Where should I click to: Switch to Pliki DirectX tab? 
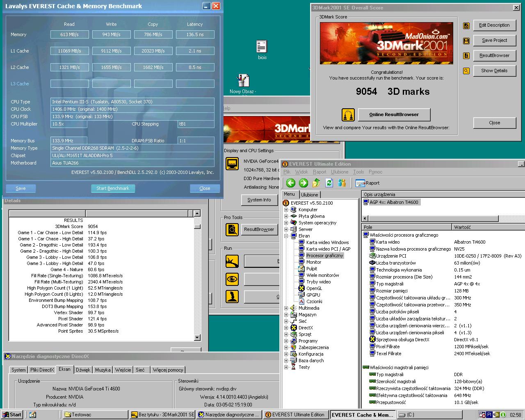click(42, 370)
